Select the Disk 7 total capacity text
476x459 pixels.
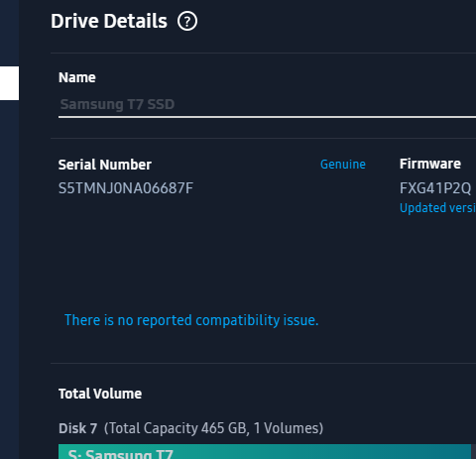[190, 428]
